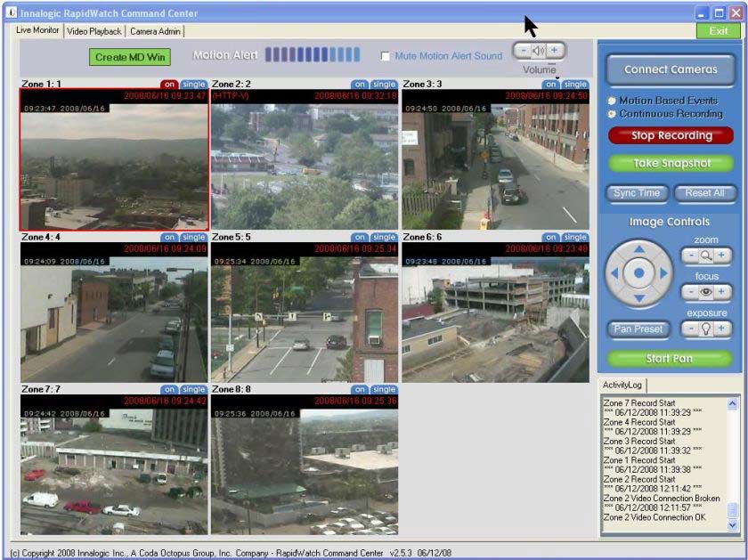Enable Mute Motion Alert Sound checkbox
748x560 pixels.
[x=385, y=56]
